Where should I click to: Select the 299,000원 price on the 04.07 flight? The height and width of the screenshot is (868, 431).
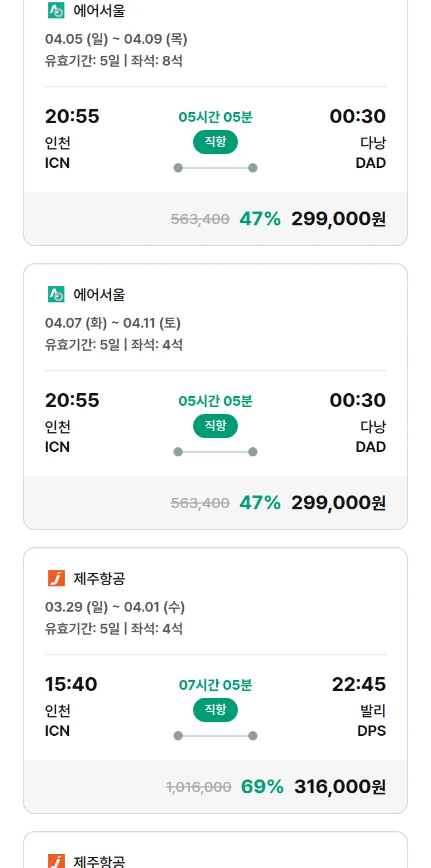point(338,503)
